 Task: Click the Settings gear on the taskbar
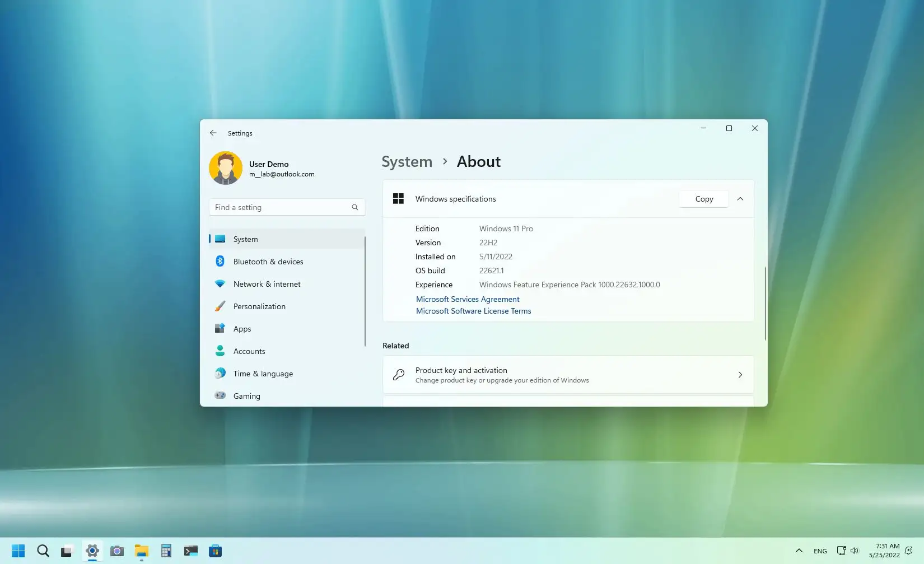(x=92, y=551)
